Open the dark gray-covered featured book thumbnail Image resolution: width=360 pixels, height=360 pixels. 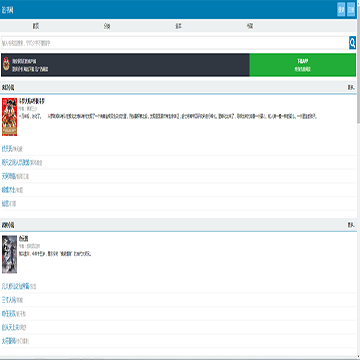click(9, 254)
